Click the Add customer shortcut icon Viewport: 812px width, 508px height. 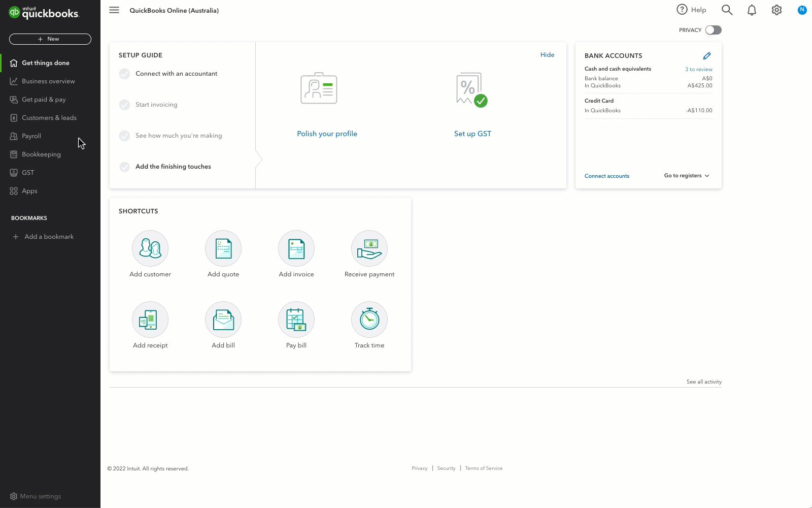point(150,248)
